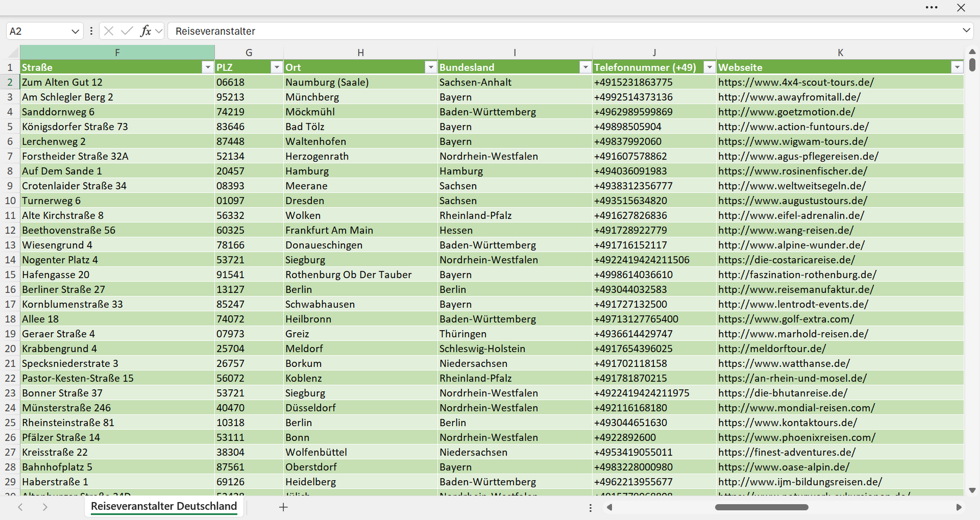Select cell Münsterstraße 246

click(117, 408)
